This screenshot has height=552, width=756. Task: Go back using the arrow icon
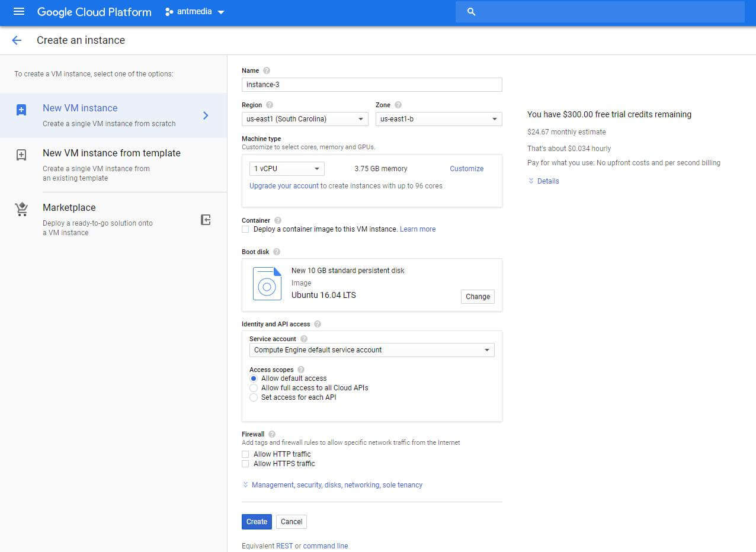point(17,40)
